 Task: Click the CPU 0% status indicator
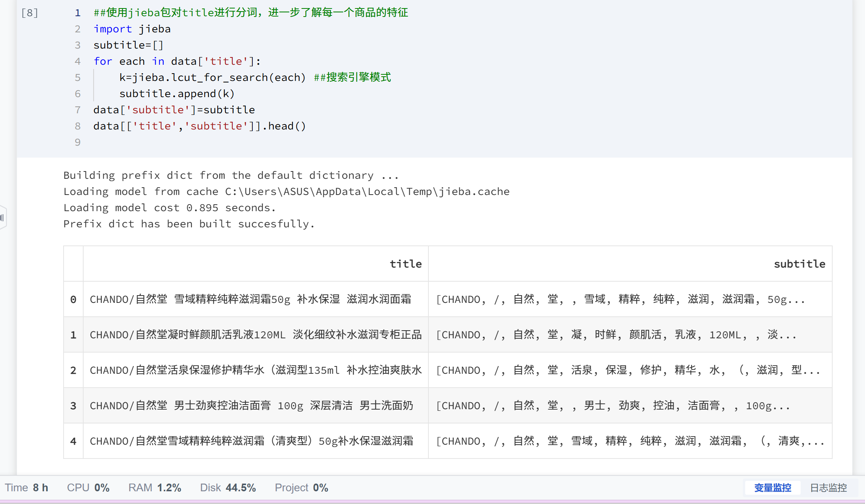point(88,488)
